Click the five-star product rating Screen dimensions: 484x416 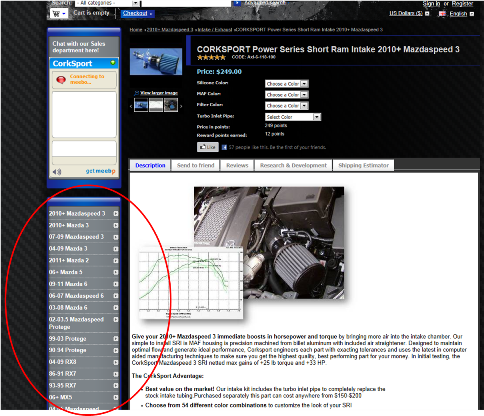211,57
